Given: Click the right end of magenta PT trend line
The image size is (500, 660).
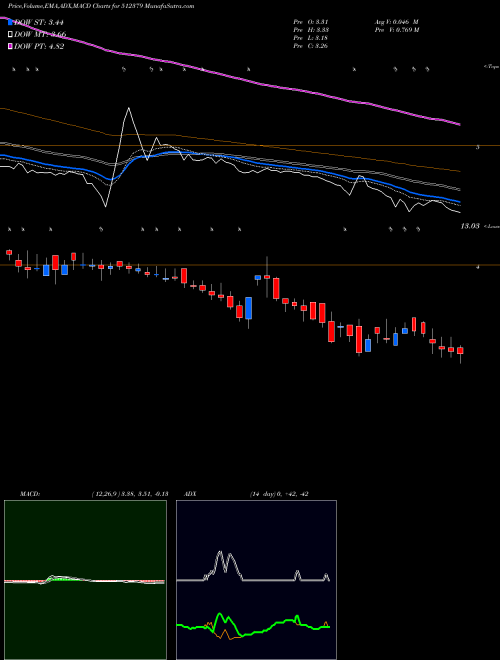Looking at the screenshot, I should 459,124.
